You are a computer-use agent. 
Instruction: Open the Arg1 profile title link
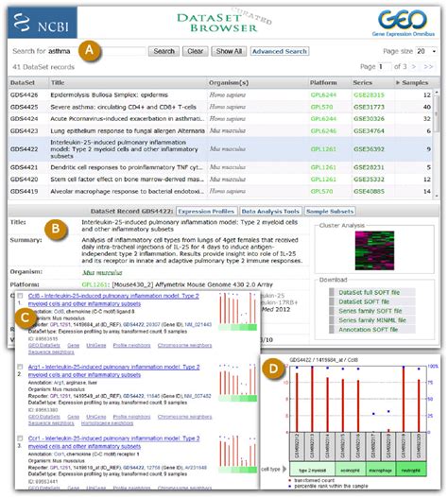pos(113,370)
